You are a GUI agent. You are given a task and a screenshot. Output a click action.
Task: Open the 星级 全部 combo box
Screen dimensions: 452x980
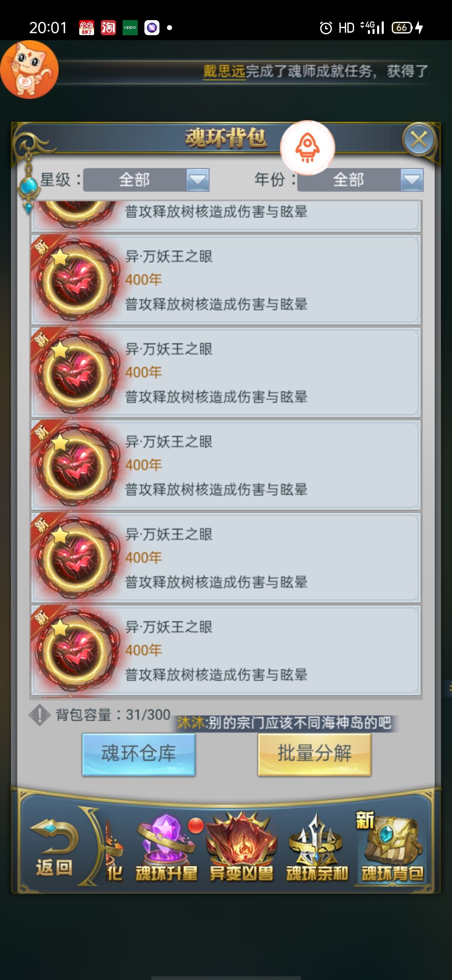[146, 180]
